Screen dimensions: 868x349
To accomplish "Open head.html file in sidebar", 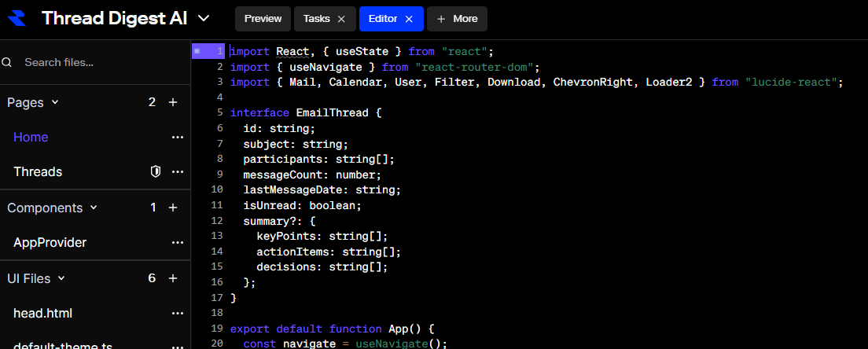I will click(42, 313).
